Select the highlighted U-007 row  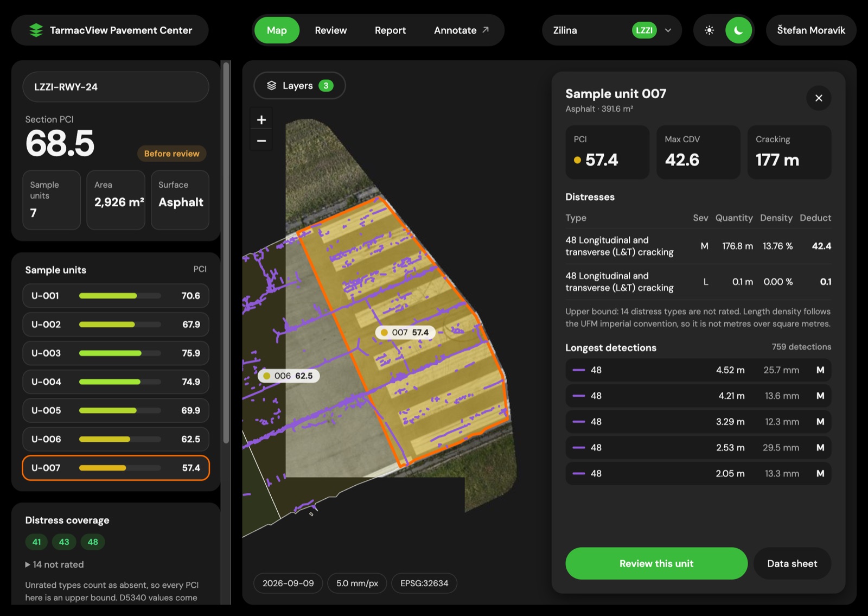116,468
